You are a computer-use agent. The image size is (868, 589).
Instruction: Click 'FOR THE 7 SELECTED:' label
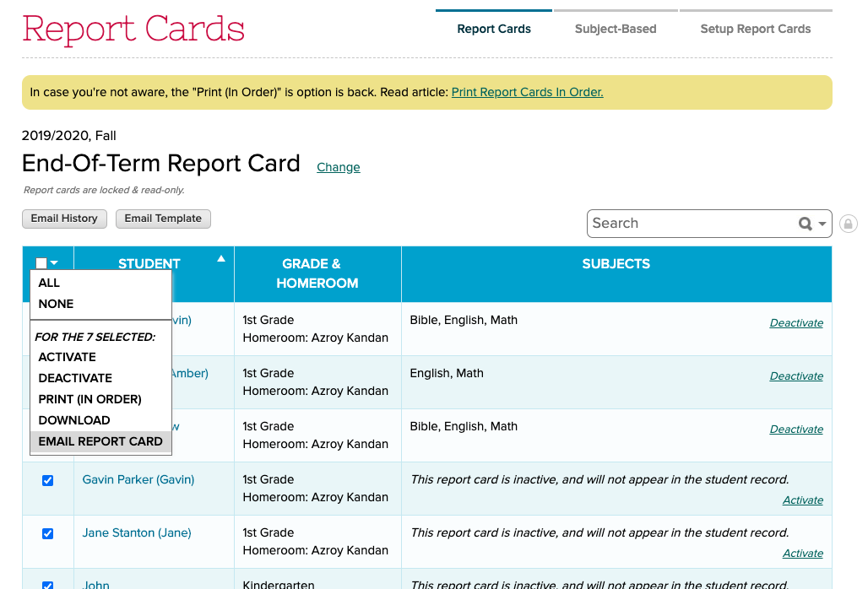tap(95, 337)
